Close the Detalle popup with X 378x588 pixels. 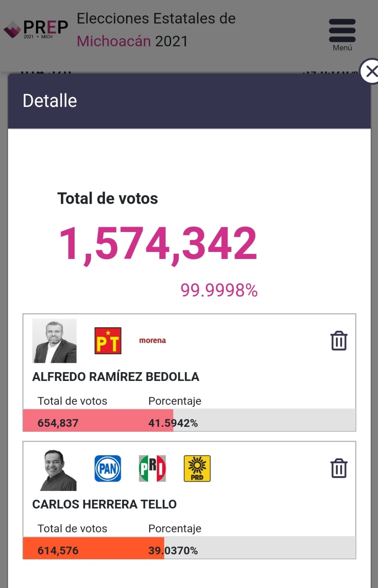370,71
